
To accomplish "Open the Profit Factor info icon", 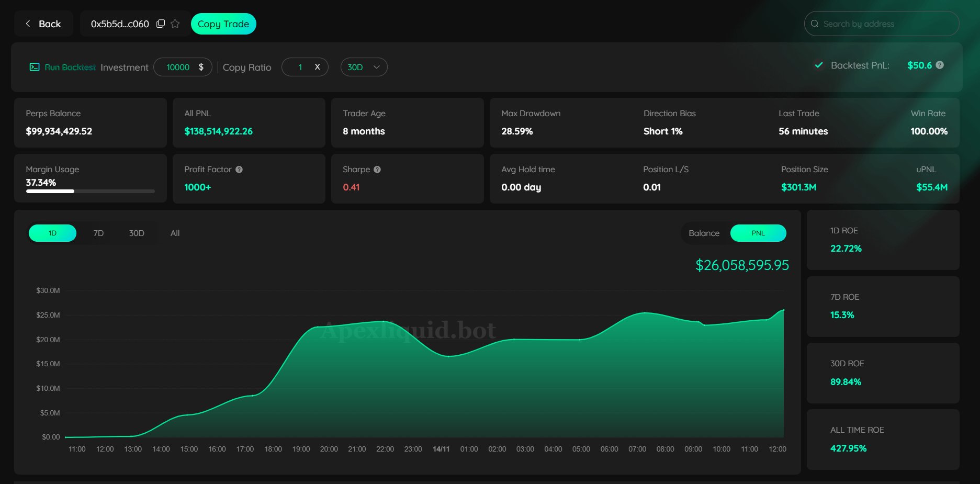I will click(239, 170).
